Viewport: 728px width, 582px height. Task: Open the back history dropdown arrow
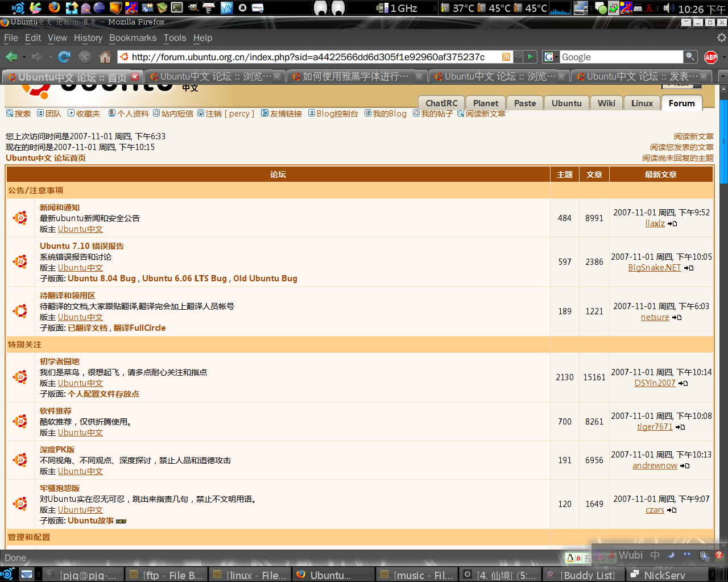(x=24, y=57)
